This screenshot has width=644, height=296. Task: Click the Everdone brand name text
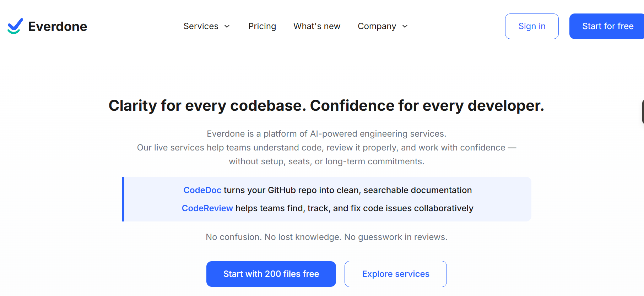[57, 26]
